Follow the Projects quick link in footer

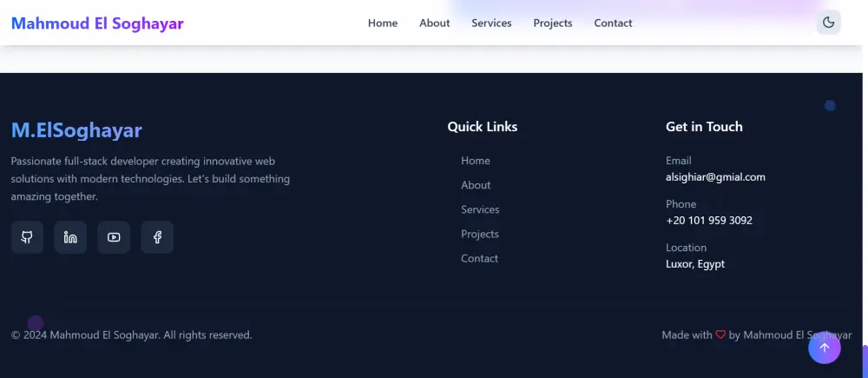coord(480,234)
